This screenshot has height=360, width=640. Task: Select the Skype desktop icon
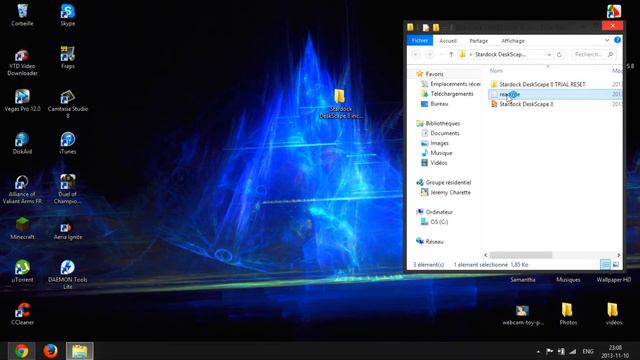tap(68, 15)
